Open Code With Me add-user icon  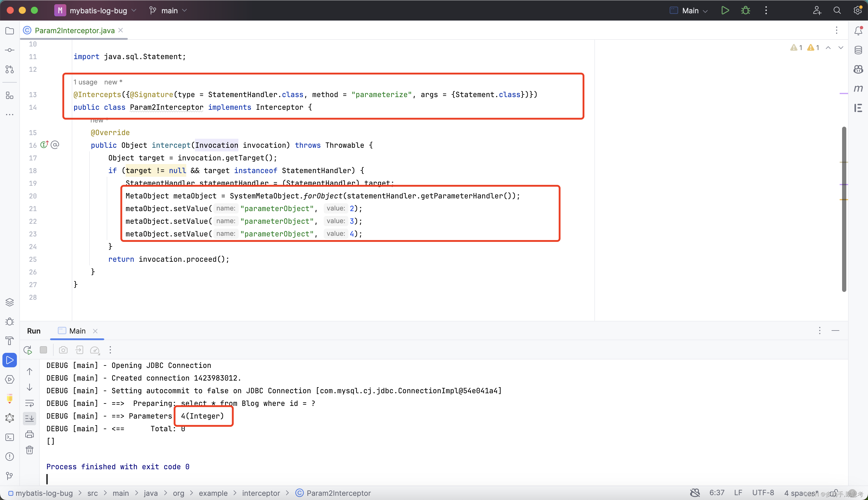point(817,10)
